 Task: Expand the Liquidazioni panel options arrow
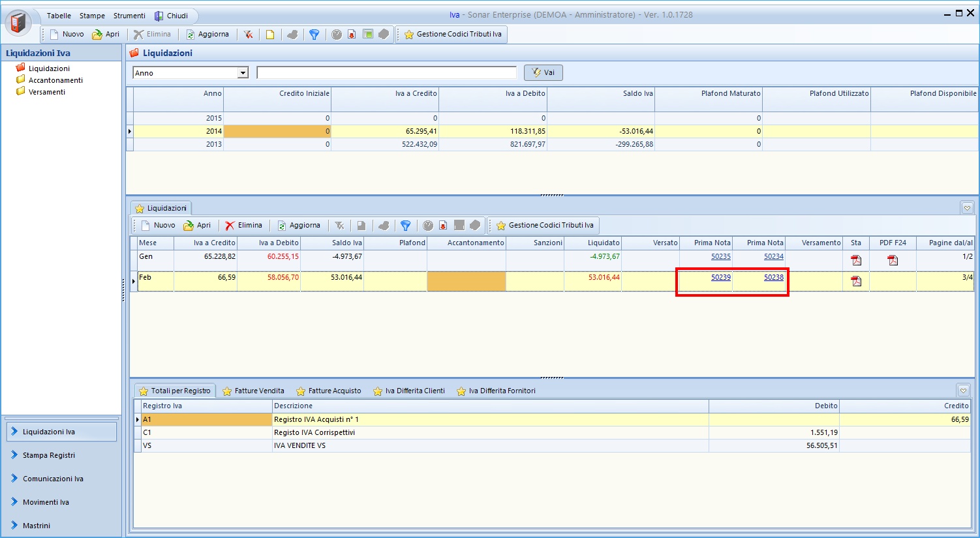[967, 208]
